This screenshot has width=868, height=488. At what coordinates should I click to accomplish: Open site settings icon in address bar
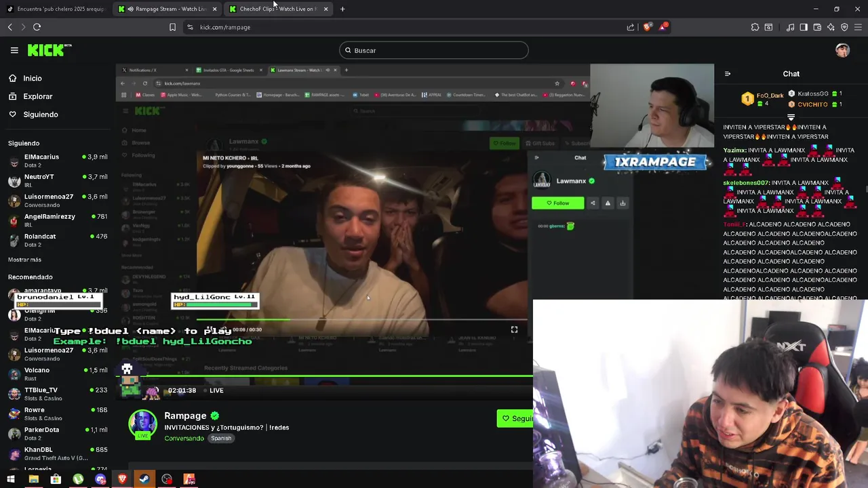(190, 27)
